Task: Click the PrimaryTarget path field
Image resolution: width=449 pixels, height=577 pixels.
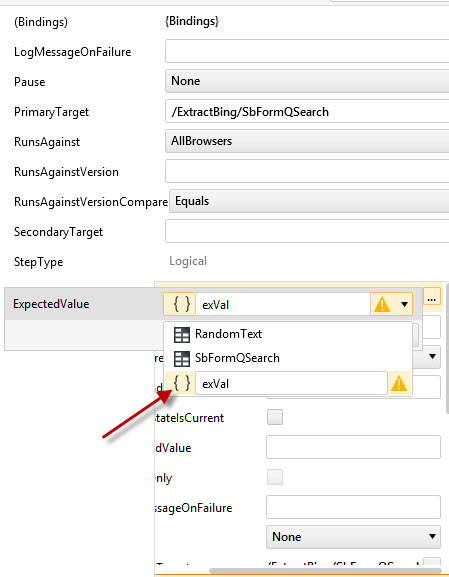Action: [x=307, y=111]
